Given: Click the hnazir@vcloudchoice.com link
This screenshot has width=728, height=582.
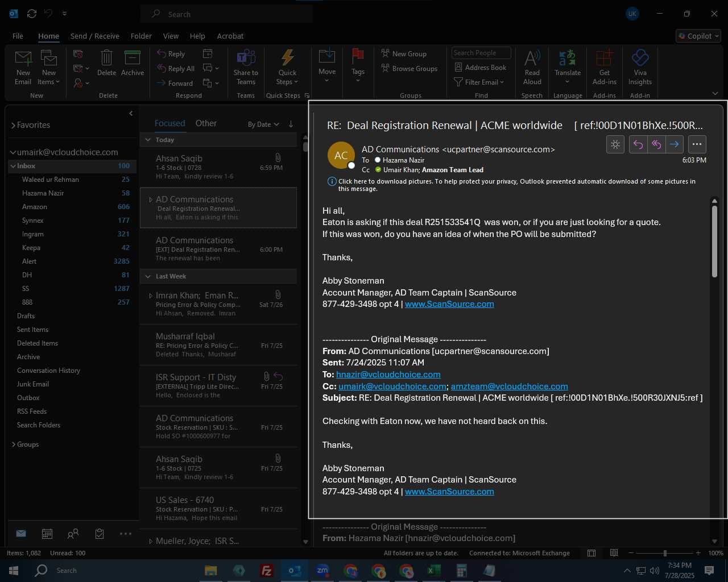Looking at the screenshot, I should 388,375.
